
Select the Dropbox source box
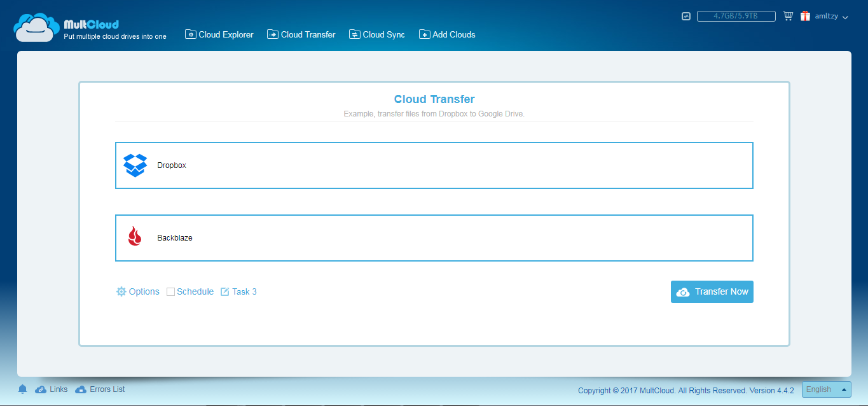pos(434,165)
